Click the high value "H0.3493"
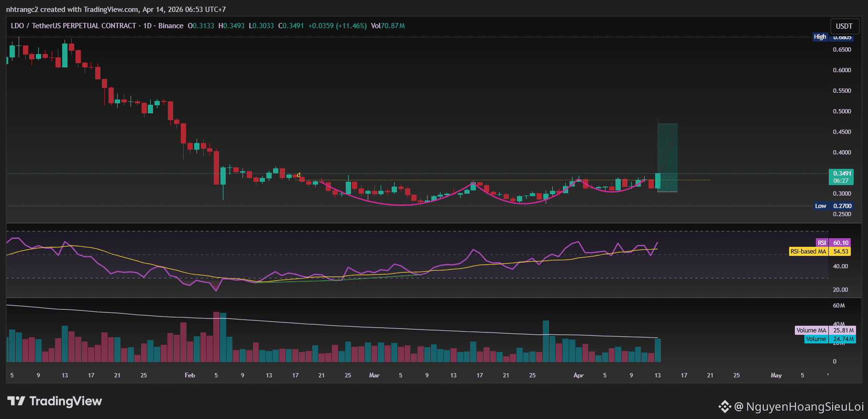 231,26
